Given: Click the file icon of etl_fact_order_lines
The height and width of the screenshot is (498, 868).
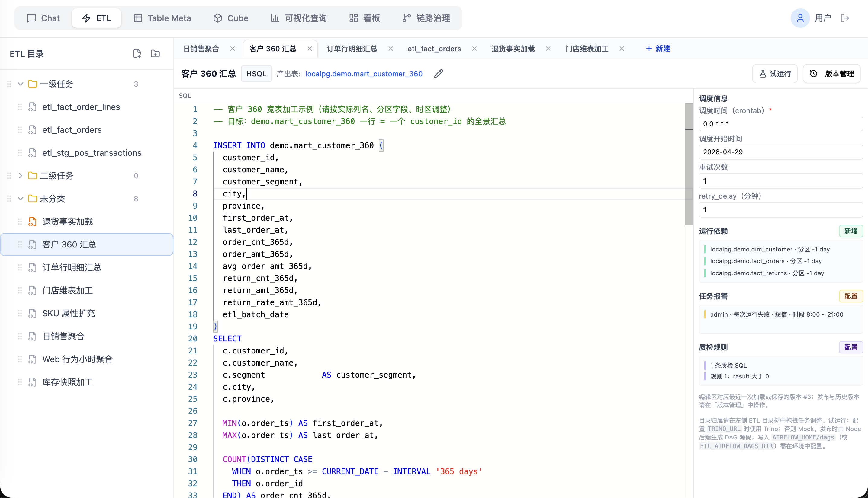Looking at the screenshot, I should [32, 107].
